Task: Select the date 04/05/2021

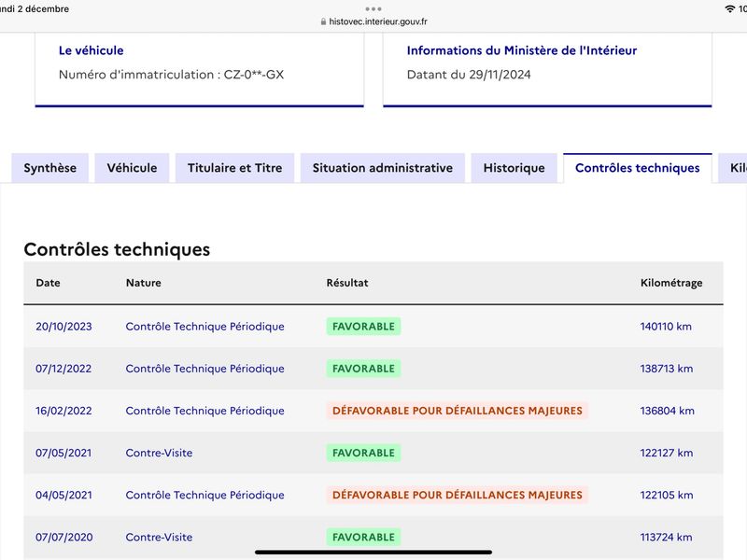Action: (x=63, y=496)
